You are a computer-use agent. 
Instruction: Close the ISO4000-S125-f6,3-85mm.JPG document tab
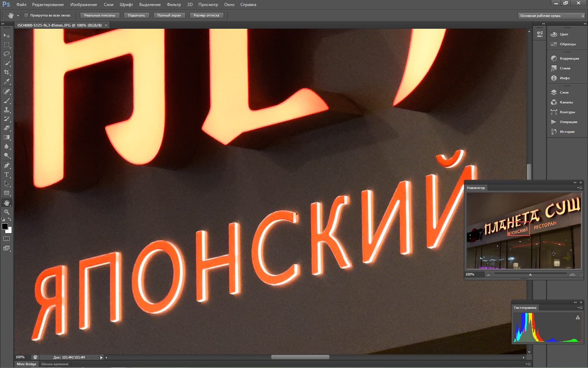point(106,25)
